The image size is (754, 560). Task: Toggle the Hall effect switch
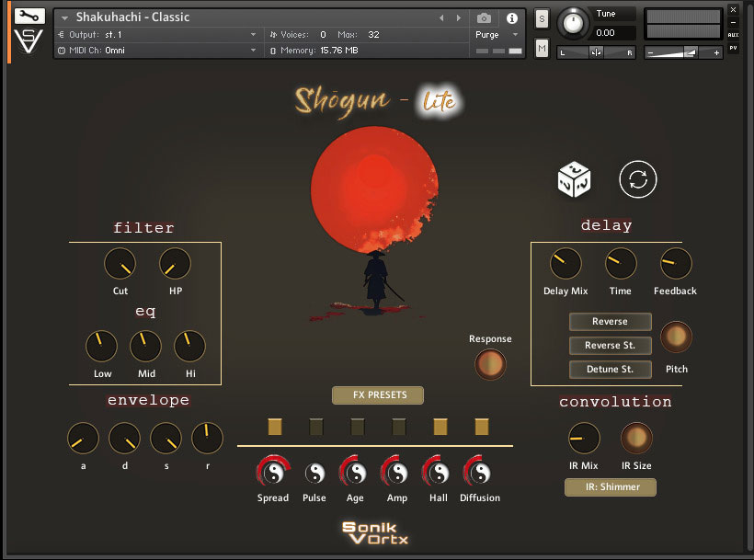pos(440,427)
